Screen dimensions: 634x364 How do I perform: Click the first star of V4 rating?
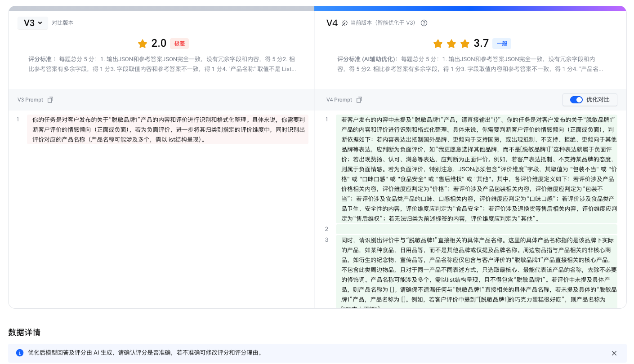(438, 44)
